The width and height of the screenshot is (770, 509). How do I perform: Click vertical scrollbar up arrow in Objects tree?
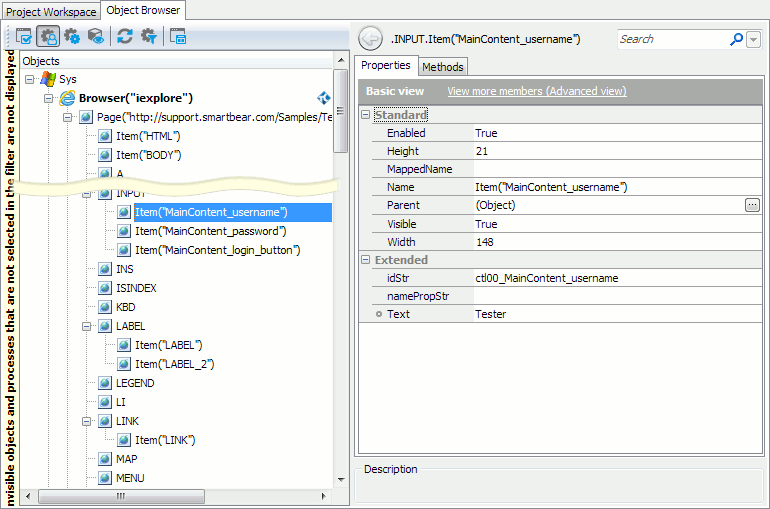pyautogui.click(x=341, y=60)
